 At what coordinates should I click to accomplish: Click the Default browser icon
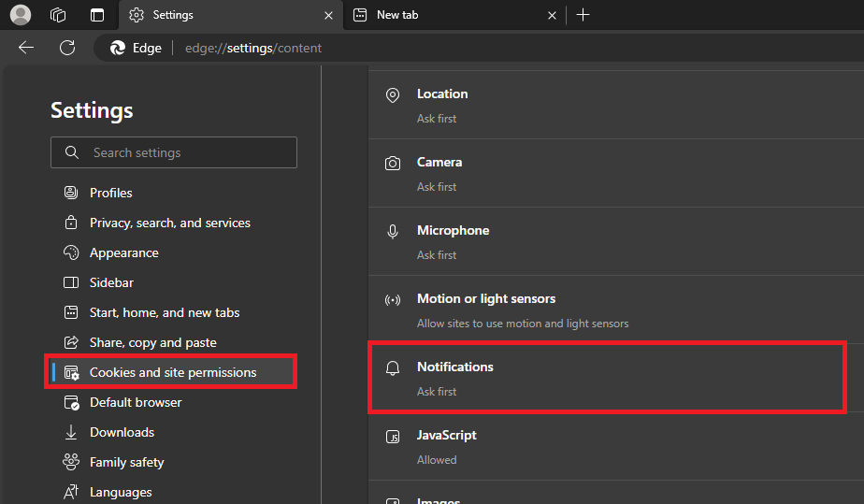(x=72, y=403)
